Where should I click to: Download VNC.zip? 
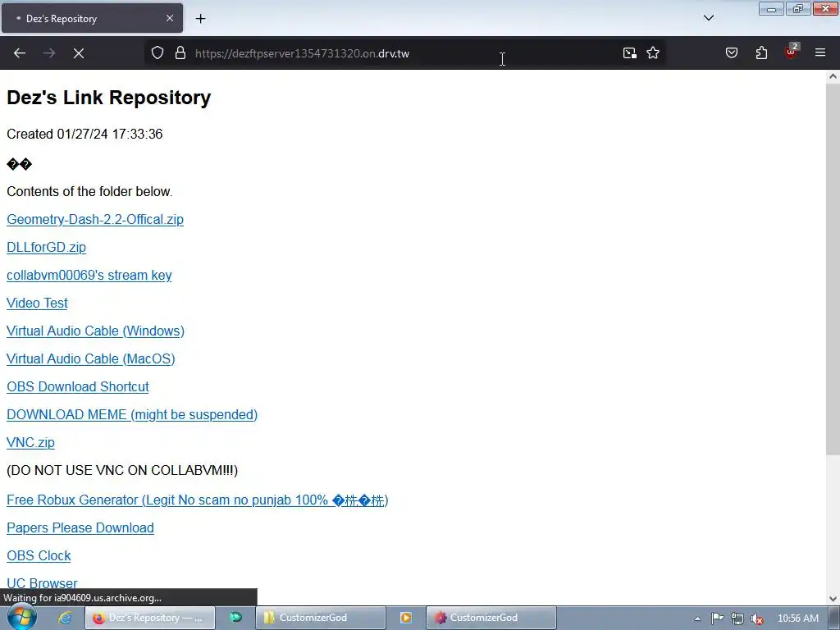[x=30, y=442]
